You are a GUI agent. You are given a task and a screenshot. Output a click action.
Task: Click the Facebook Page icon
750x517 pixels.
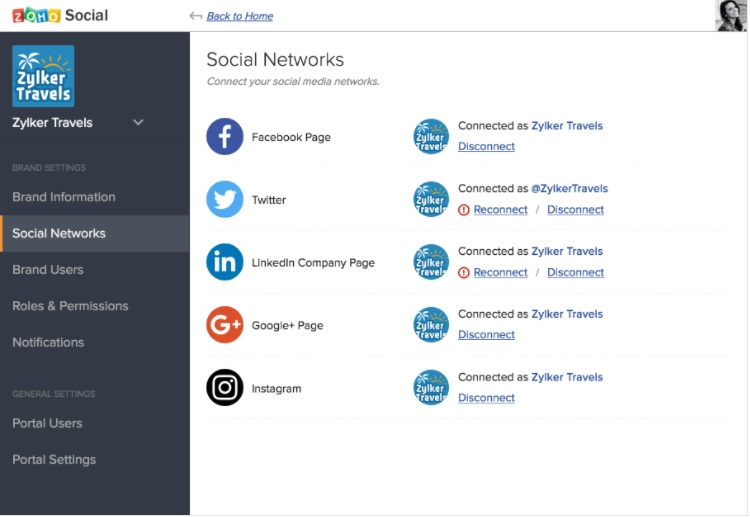pyautogui.click(x=225, y=137)
